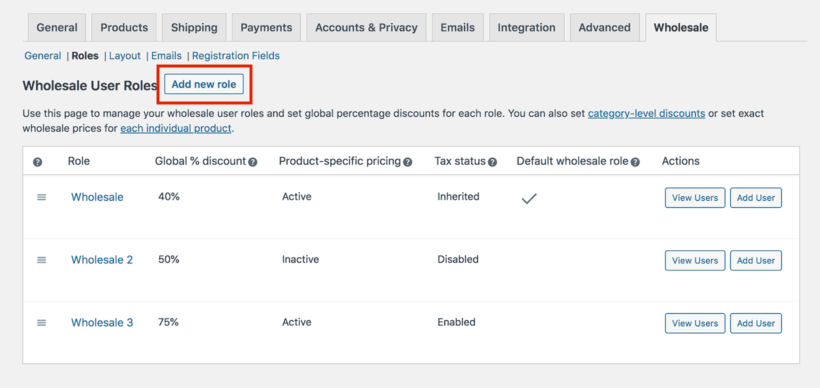820x388 pixels.
Task: Click the drag handle for Wholesale 2 row
Action: pos(41,260)
